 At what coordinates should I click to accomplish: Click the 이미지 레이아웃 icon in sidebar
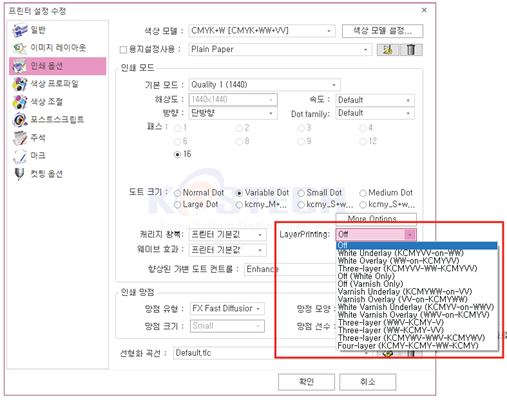pos(20,48)
